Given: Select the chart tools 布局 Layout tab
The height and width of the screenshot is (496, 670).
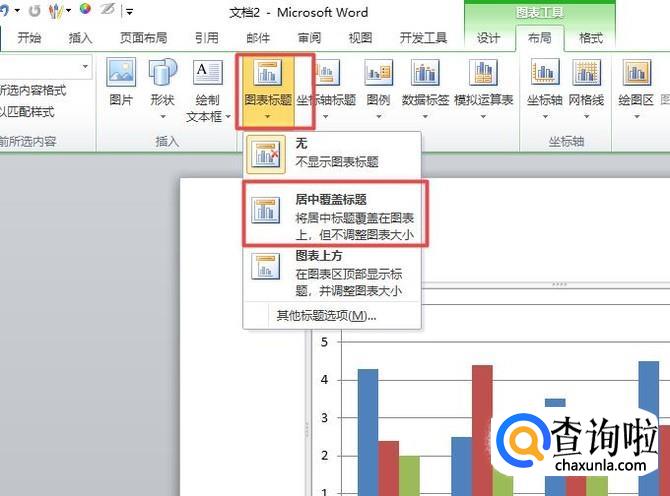Looking at the screenshot, I should click(x=540, y=38).
